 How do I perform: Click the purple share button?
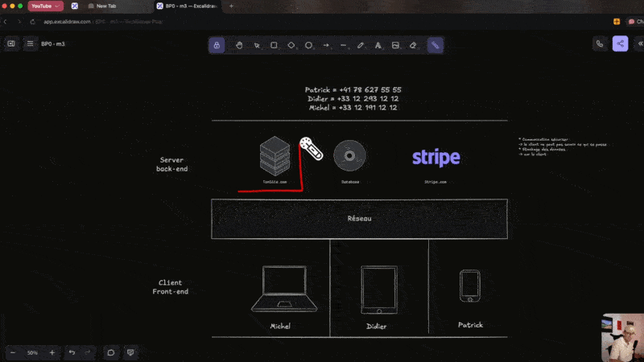coord(620,43)
